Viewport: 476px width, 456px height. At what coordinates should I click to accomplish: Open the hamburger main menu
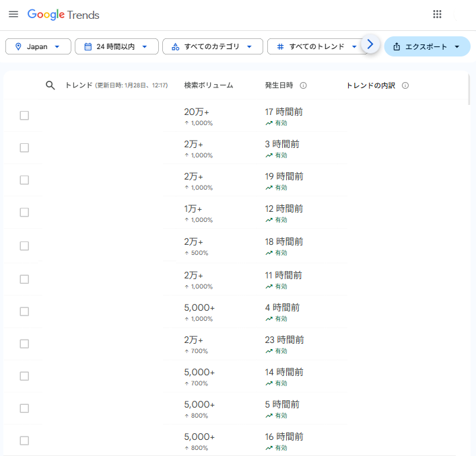[x=13, y=14]
